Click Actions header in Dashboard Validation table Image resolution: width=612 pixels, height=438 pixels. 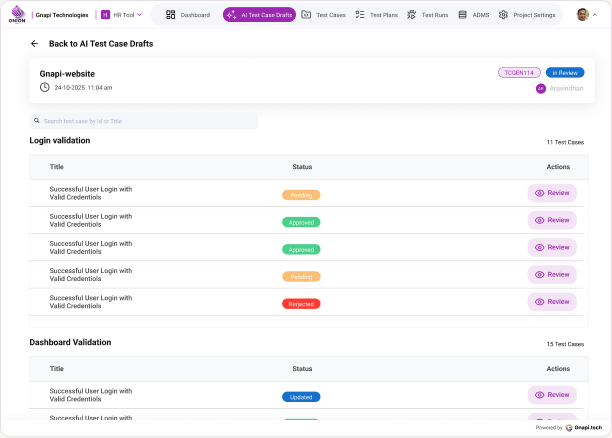558,369
